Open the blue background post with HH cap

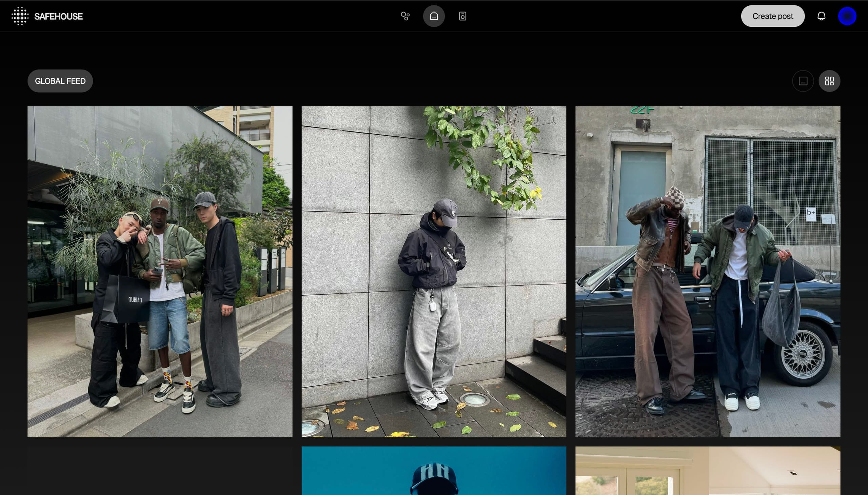pos(434,471)
